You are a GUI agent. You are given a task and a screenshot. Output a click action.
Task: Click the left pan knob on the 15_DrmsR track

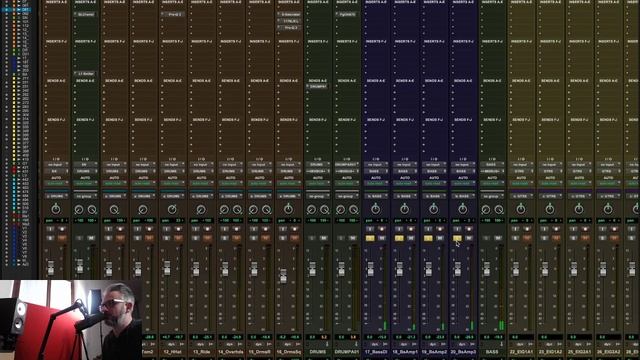[x=253, y=210]
